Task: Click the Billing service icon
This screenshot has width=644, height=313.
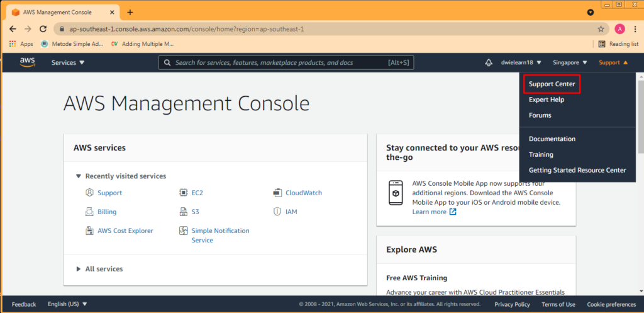Action: pyautogui.click(x=89, y=212)
